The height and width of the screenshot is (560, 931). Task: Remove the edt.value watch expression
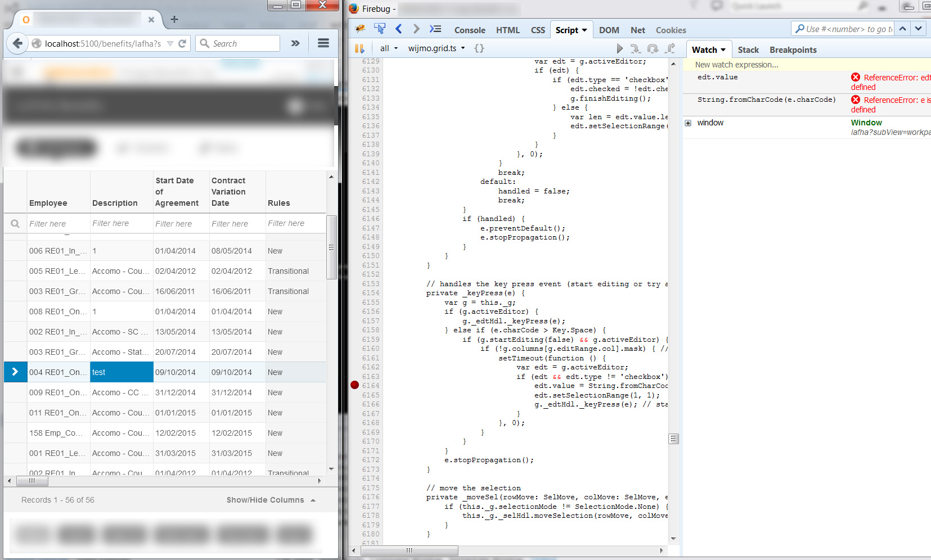[x=855, y=78]
